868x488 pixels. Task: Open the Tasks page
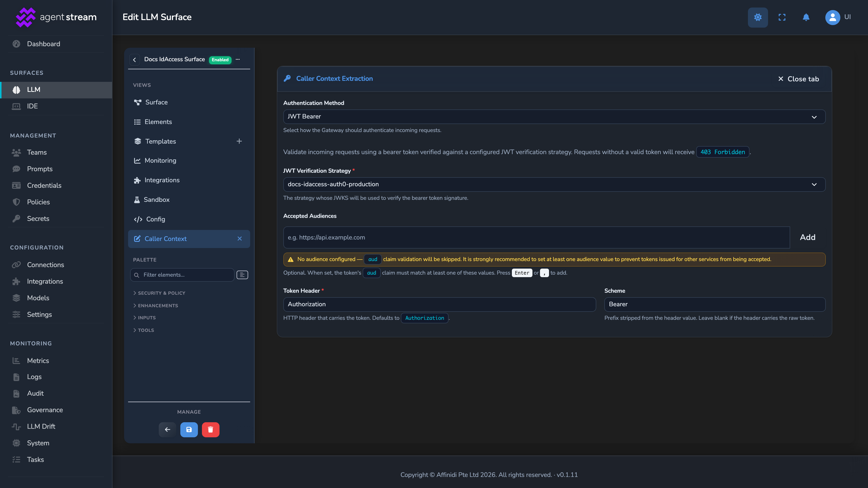coord(56,459)
